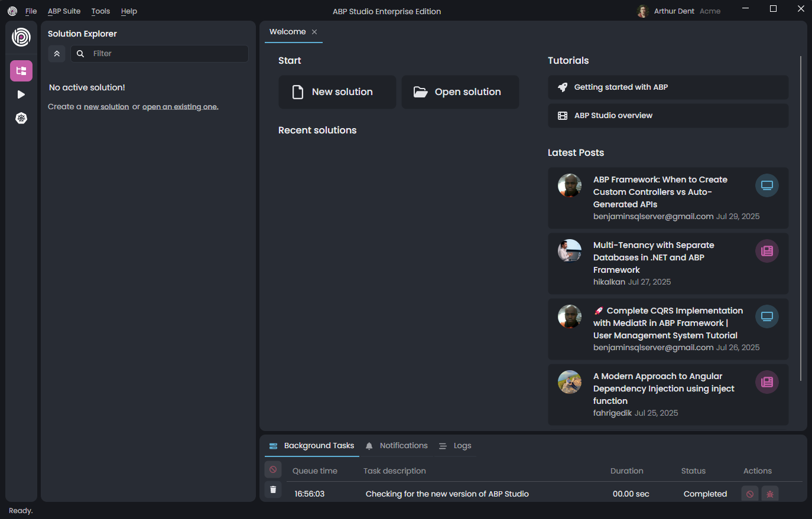
Task: Click the Filter search magnifier icon
Action: click(x=80, y=54)
